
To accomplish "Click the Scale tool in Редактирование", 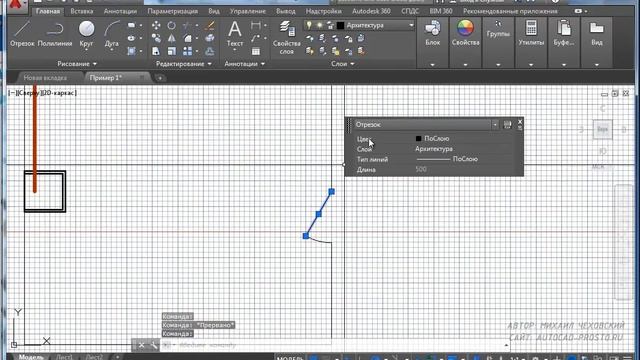I will 171,51.
